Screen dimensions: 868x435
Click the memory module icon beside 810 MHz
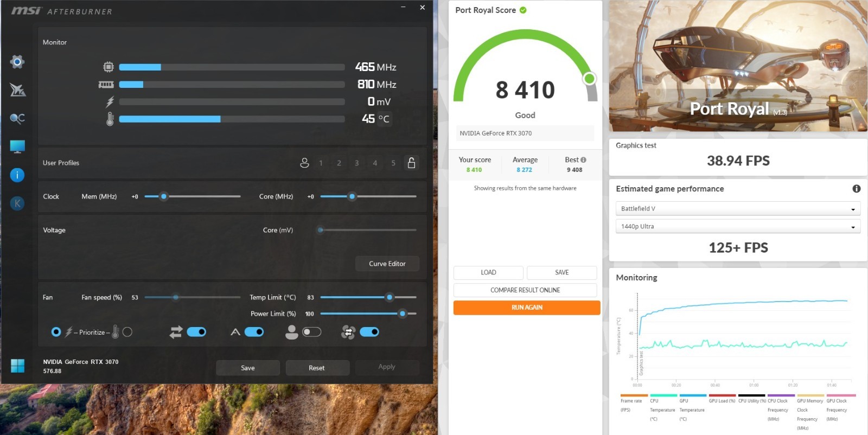[x=106, y=85]
